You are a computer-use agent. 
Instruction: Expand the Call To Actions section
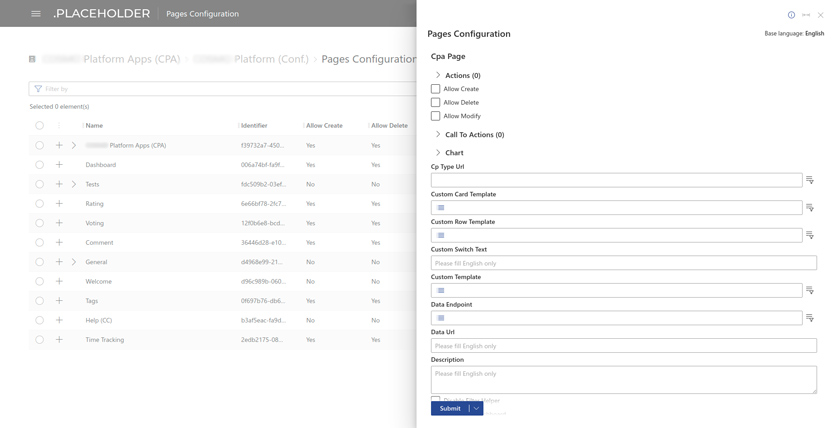pos(438,134)
